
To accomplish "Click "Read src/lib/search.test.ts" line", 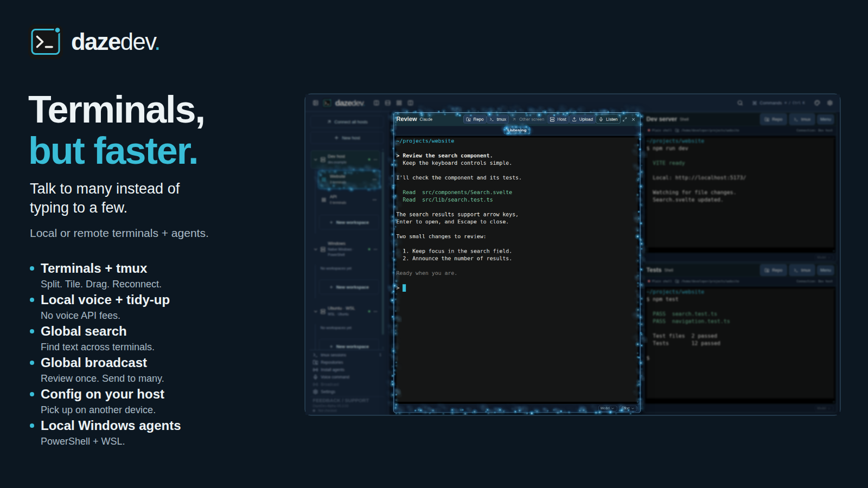I will pyautogui.click(x=448, y=200).
